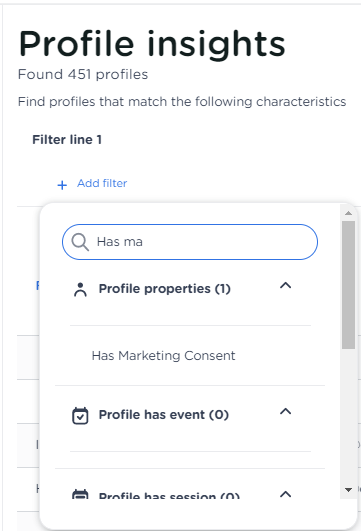Collapse the Profile has event chevron
The image size is (361, 531).
coord(285,411)
